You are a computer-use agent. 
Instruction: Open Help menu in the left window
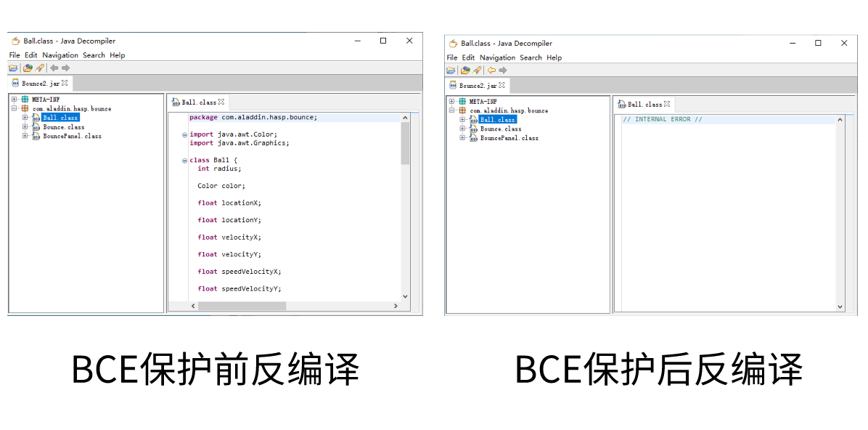[x=117, y=55]
